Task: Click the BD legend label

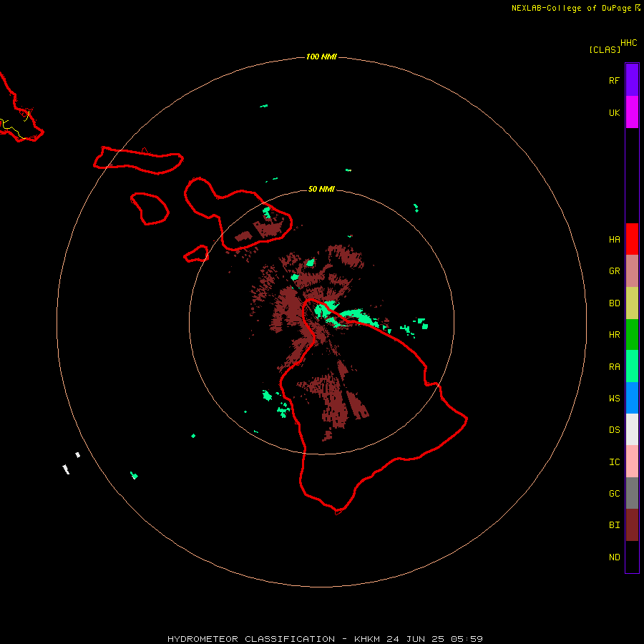Action: (614, 303)
